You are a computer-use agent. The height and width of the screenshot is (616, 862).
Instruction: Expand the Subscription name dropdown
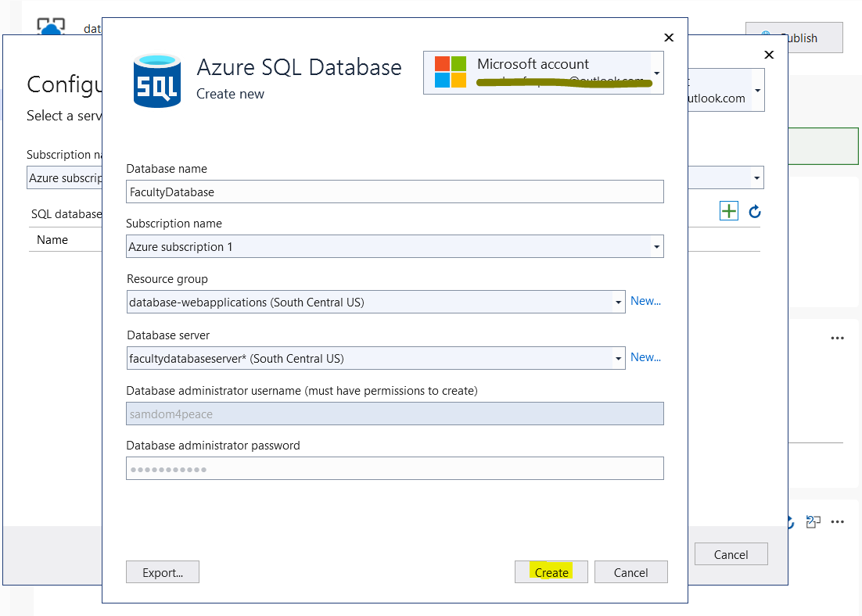656,247
